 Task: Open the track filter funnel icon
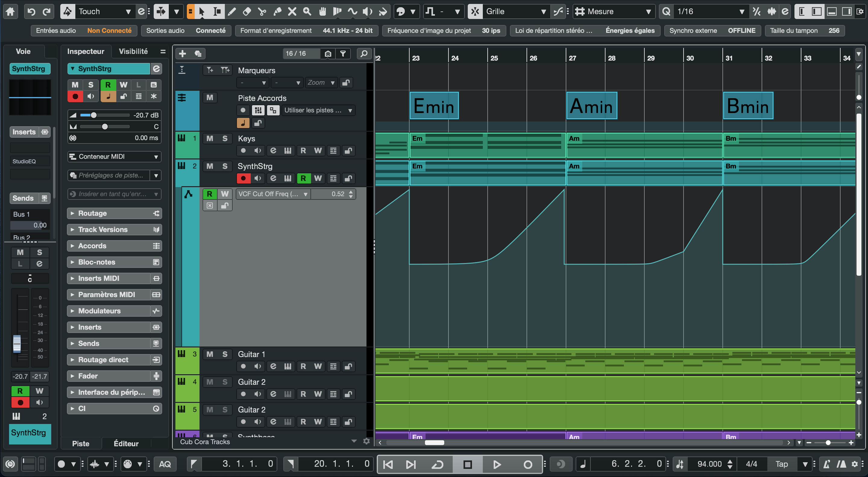pos(343,54)
